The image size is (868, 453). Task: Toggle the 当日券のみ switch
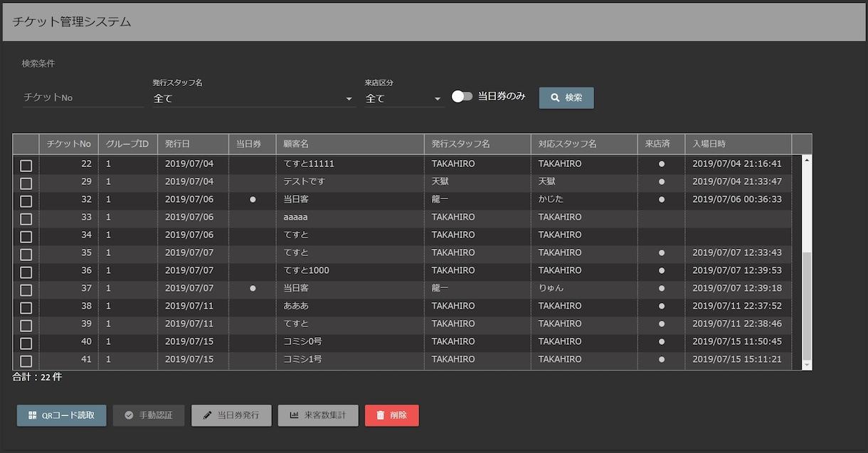tap(462, 96)
